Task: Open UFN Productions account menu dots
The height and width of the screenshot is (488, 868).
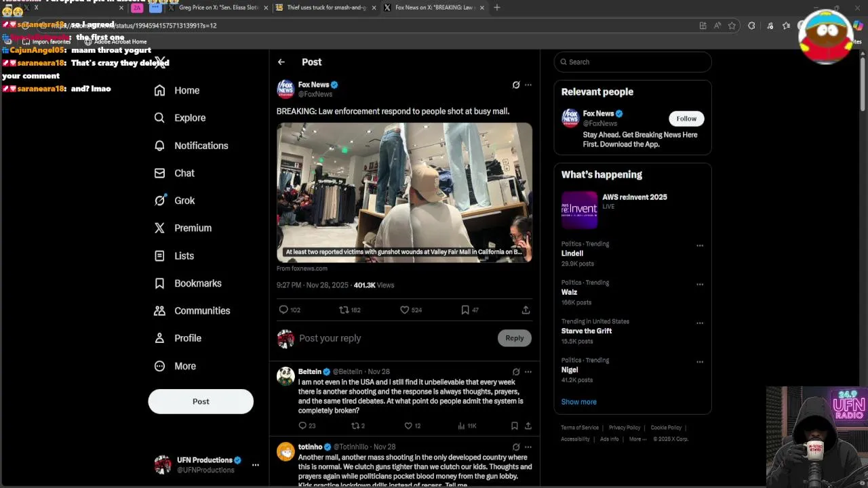Action: coord(256,465)
